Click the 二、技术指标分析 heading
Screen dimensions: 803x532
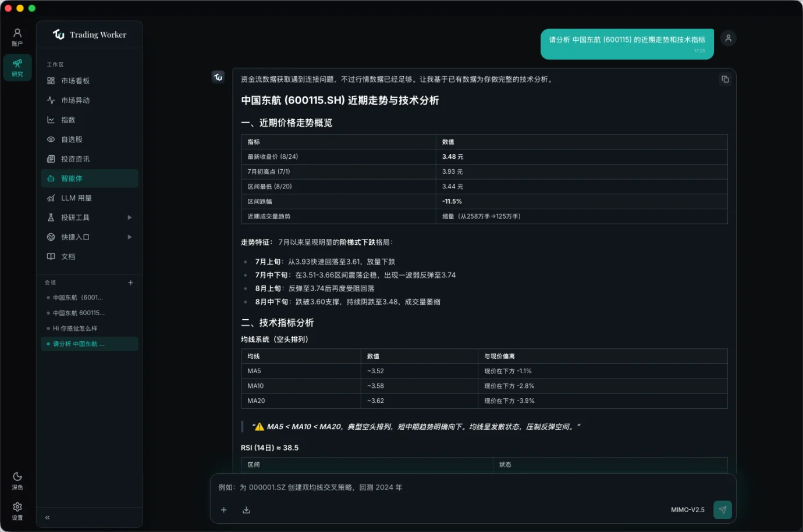tap(278, 323)
